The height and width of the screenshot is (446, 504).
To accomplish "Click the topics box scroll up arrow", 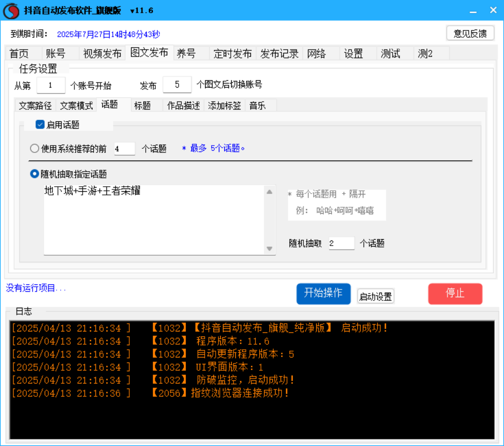I will pyautogui.click(x=270, y=192).
